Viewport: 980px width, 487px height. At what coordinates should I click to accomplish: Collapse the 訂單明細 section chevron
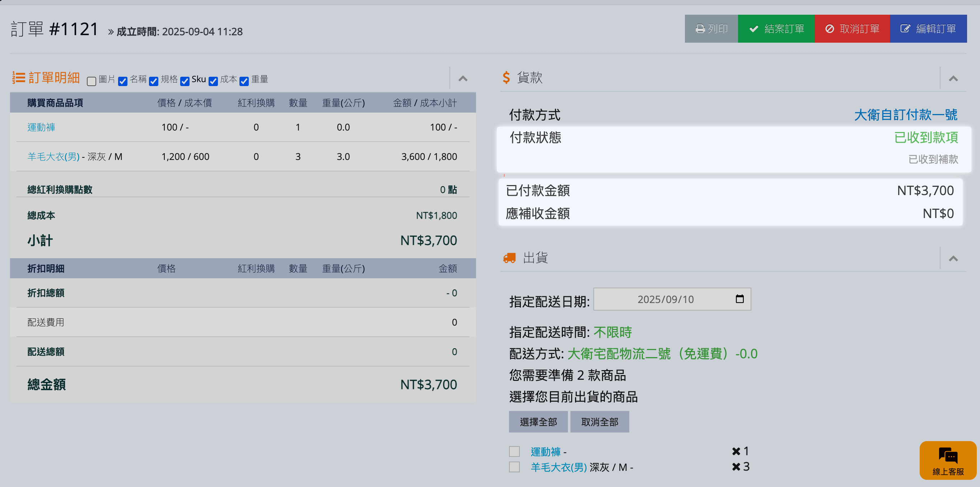pyautogui.click(x=463, y=79)
